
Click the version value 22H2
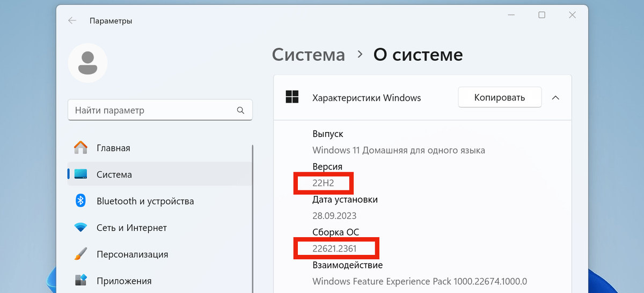pos(323,183)
